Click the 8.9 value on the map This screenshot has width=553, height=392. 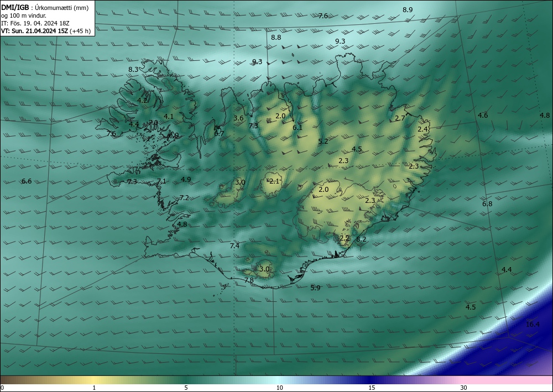408,10
